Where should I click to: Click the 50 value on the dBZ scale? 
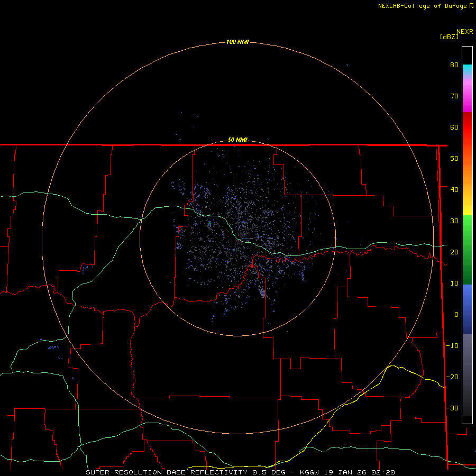click(454, 159)
